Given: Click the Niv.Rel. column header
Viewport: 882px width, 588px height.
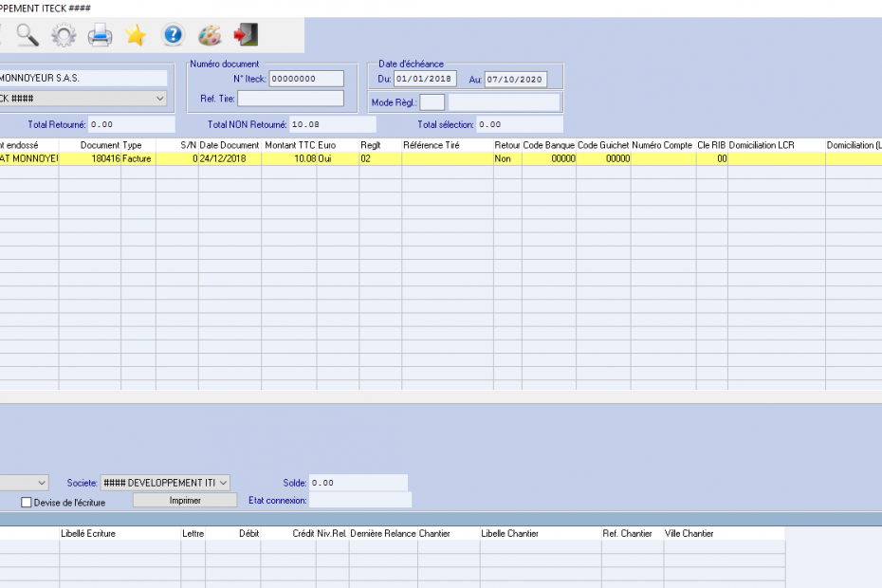Looking at the screenshot, I should (x=333, y=533).
